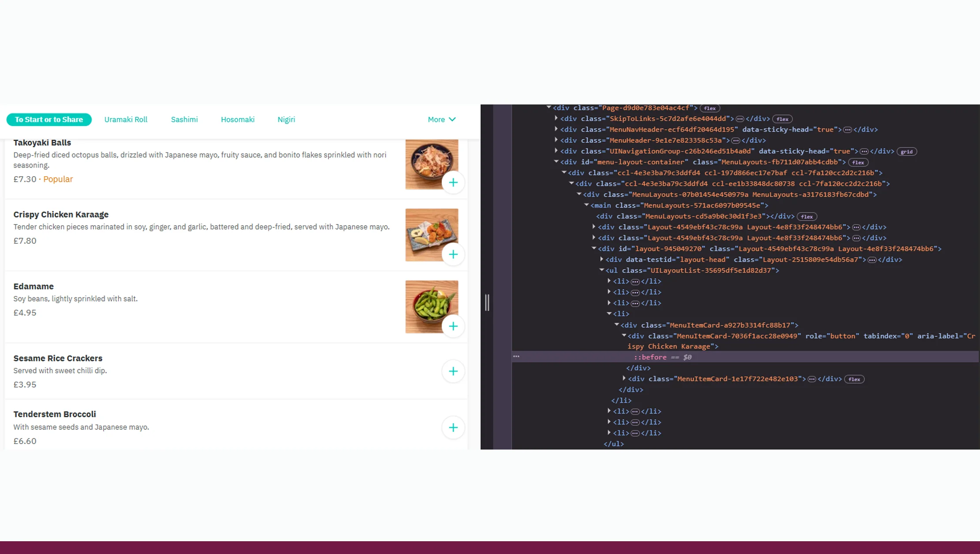The image size is (980, 554).
Task: Add Edamame using the plus icon
Action: coord(453,326)
